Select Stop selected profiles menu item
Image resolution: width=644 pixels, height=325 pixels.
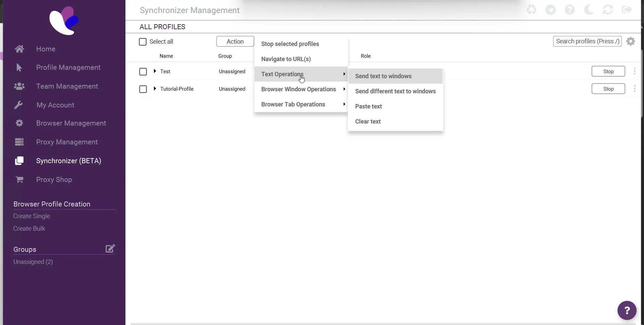pos(301,44)
